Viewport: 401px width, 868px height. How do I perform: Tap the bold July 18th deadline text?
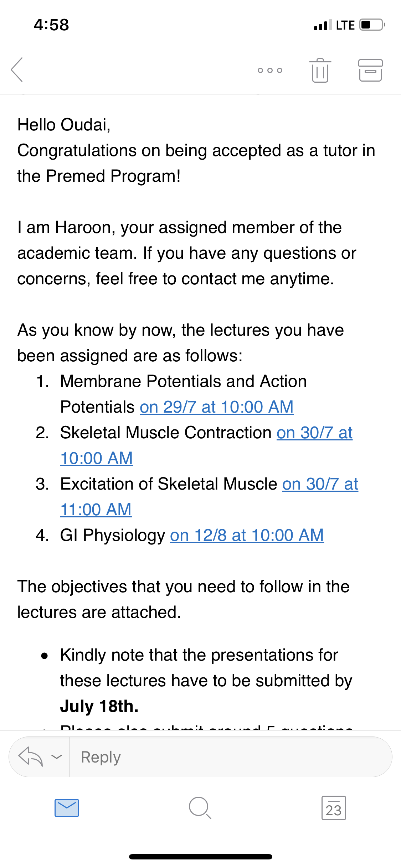click(99, 706)
